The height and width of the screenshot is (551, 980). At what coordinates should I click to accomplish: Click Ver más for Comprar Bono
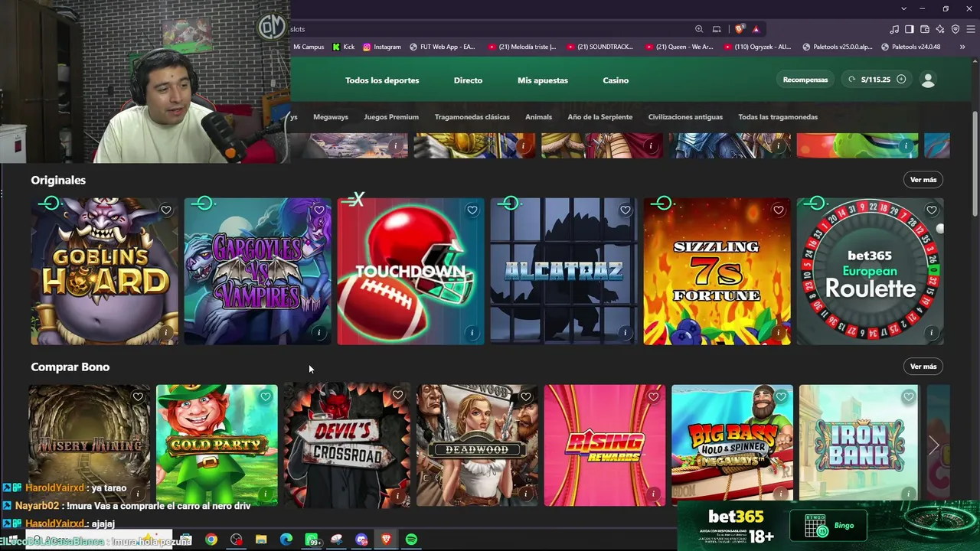(923, 367)
